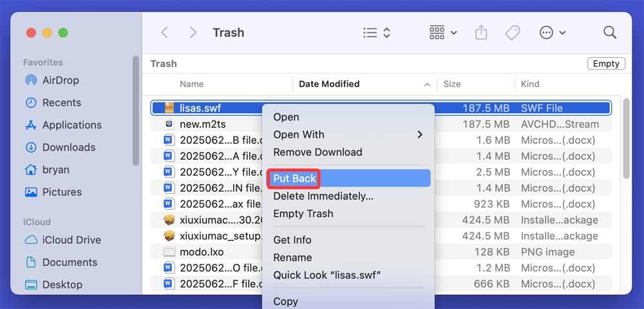This screenshot has width=644, height=309.
Task: Click the Word icon of the 1.6 MB file
Action: pos(169,140)
